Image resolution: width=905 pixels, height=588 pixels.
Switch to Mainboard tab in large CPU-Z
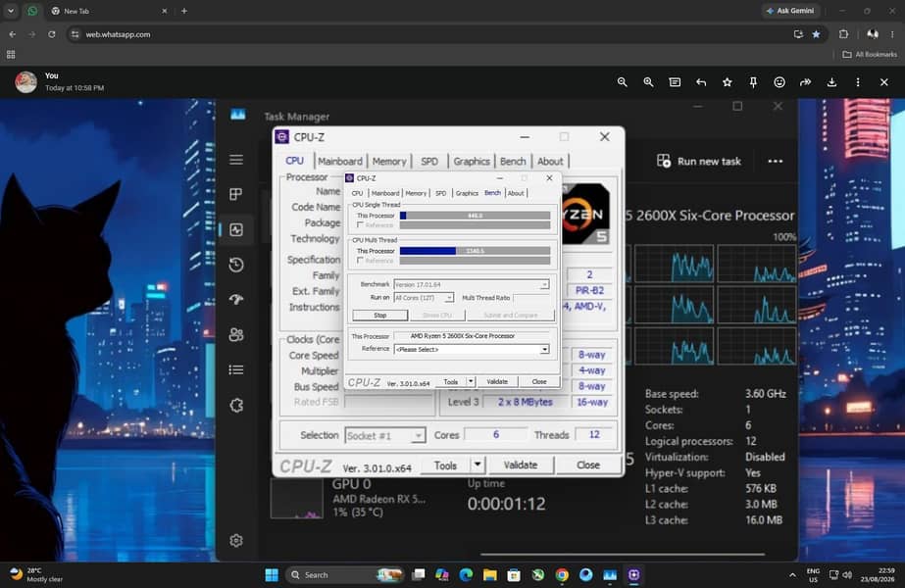[340, 162]
